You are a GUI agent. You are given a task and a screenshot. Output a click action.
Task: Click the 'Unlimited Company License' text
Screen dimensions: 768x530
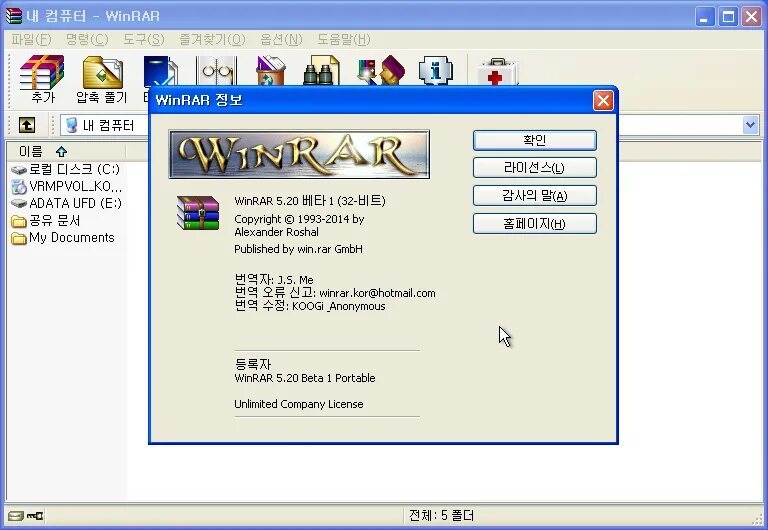click(299, 404)
